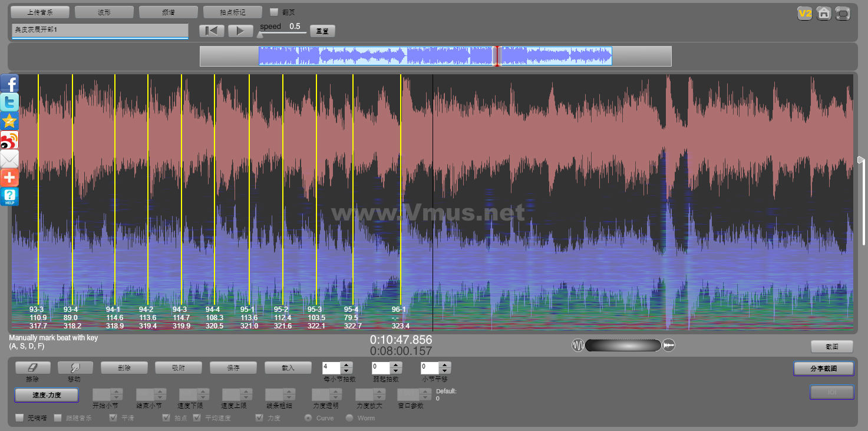Click the 线条粗细 stepper
This screenshot has width=868, height=431.
(280, 394)
